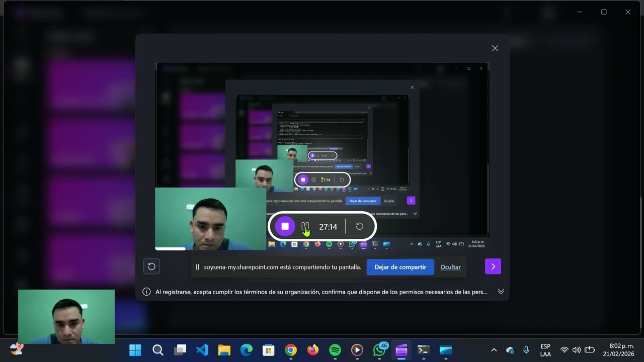Click the info icon beside Al registrarse
This screenshot has width=644, height=362.
click(146, 292)
